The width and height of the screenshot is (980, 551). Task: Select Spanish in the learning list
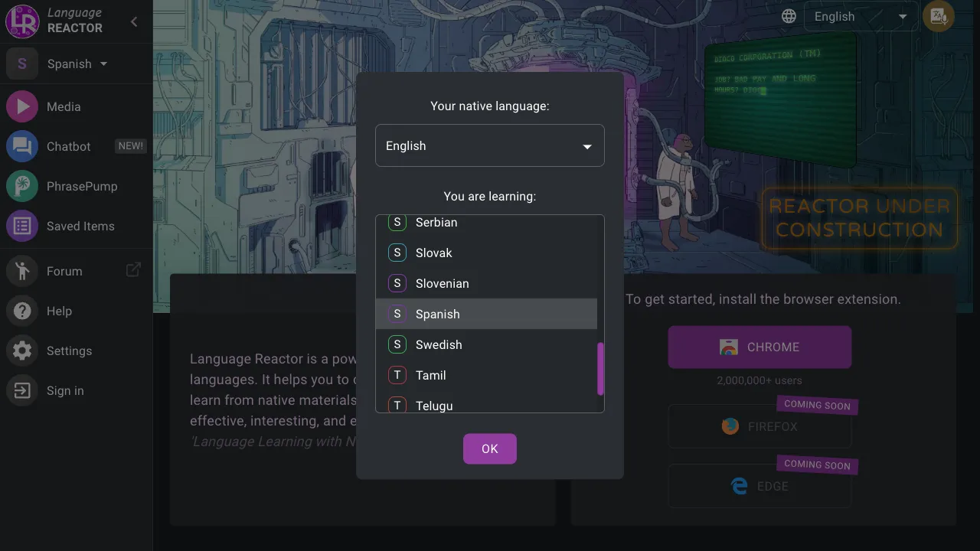tap(486, 314)
